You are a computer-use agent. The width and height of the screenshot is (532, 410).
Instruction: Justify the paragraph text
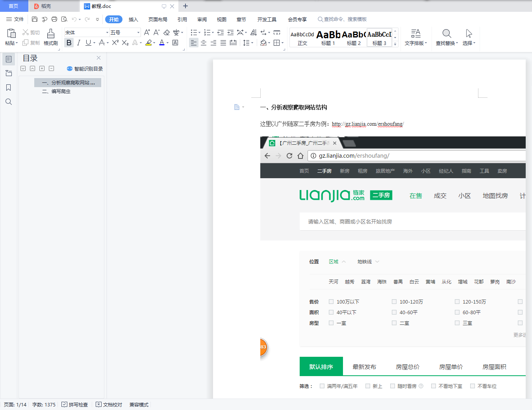223,43
